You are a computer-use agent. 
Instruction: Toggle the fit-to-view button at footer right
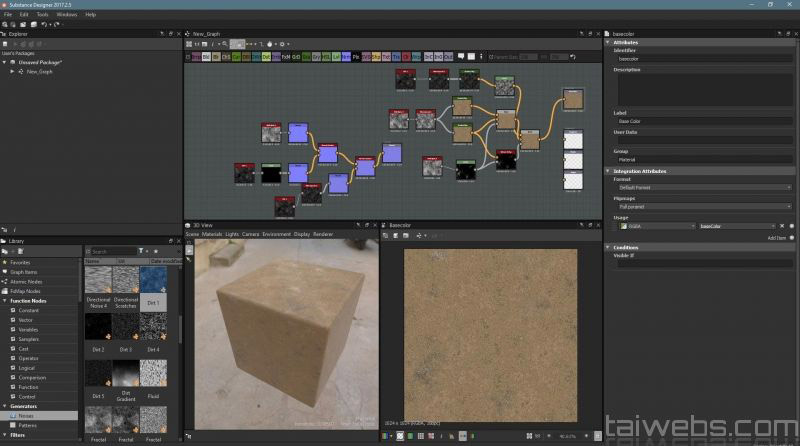click(x=597, y=436)
